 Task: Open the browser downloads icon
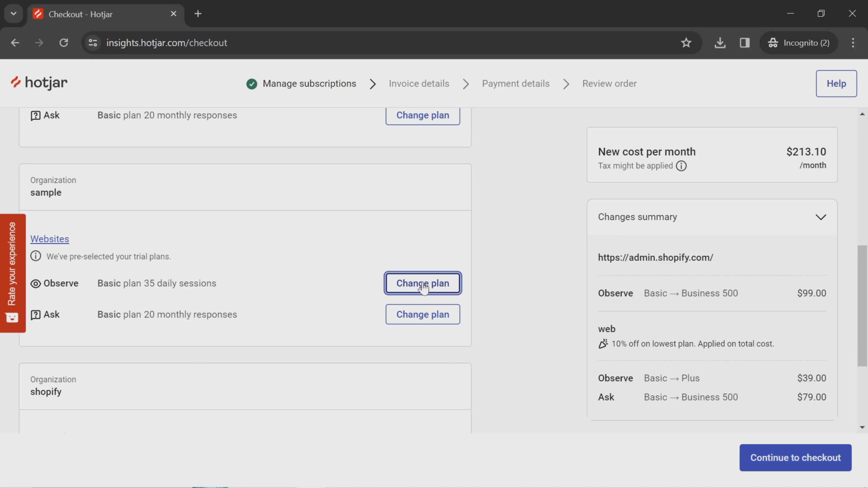point(720,43)
